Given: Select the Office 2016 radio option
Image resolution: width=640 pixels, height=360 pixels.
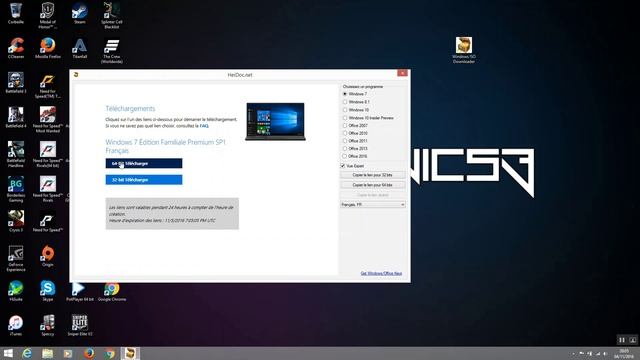Looking at the screenshot, I should (x=345, y=156).
